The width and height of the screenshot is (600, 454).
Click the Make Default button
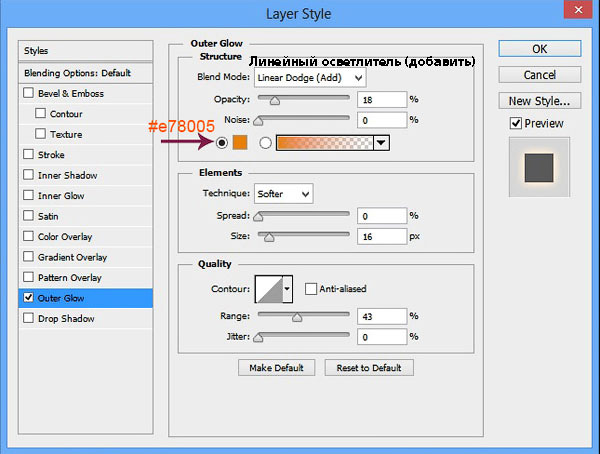[x=277, y=367]
